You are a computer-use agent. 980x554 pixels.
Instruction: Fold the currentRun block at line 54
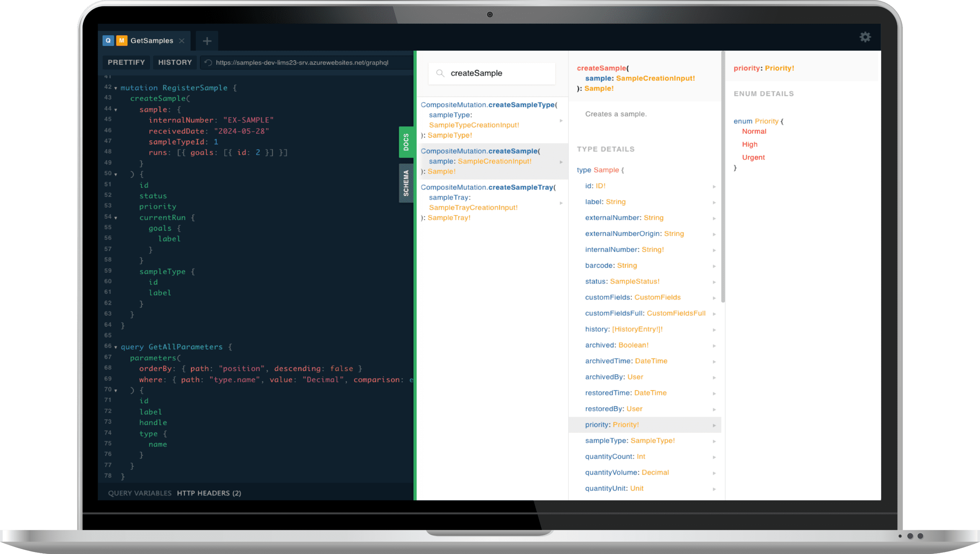point(116,218)
